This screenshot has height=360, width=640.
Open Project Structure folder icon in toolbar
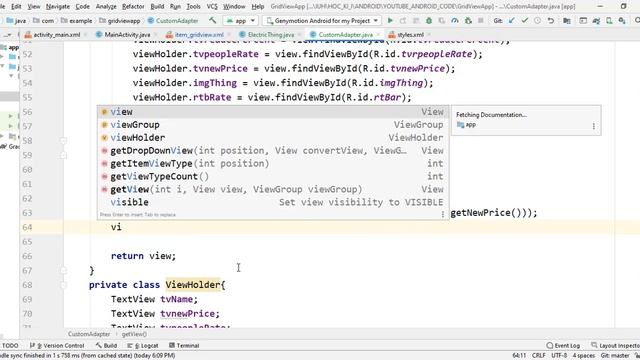click(x=567, y=20)
